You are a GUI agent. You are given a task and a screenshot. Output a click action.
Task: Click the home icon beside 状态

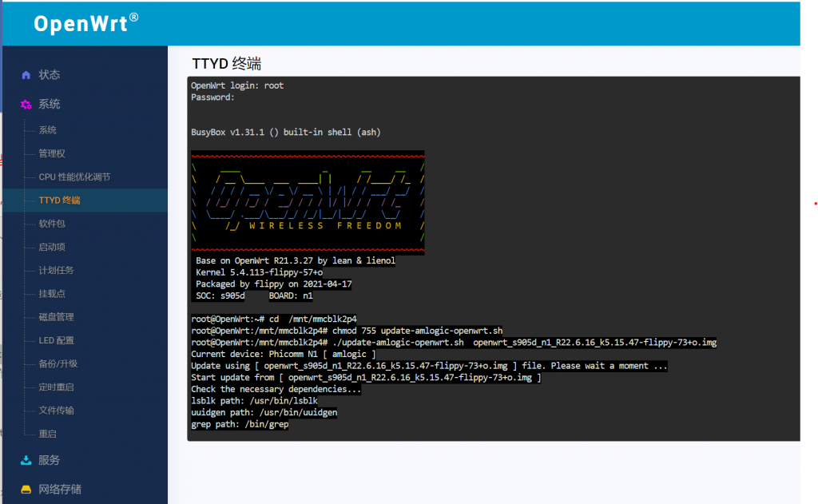(x=26, y=75)
